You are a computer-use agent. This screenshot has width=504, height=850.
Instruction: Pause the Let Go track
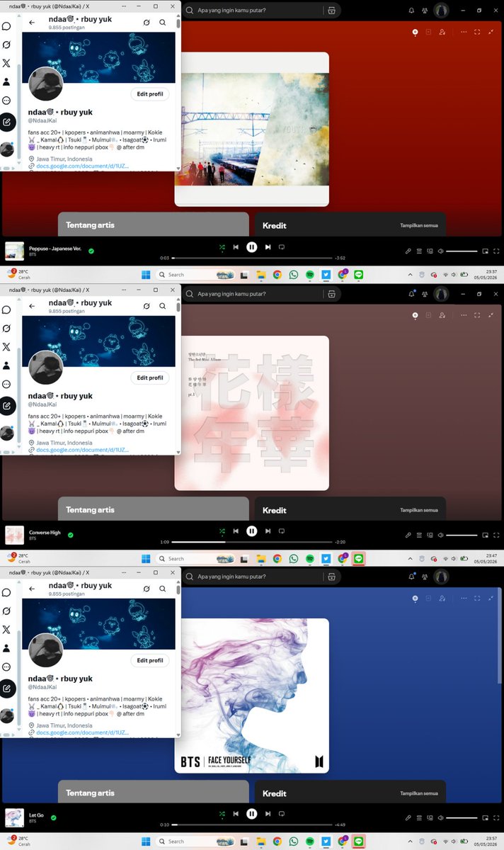(x=251, y=814)
